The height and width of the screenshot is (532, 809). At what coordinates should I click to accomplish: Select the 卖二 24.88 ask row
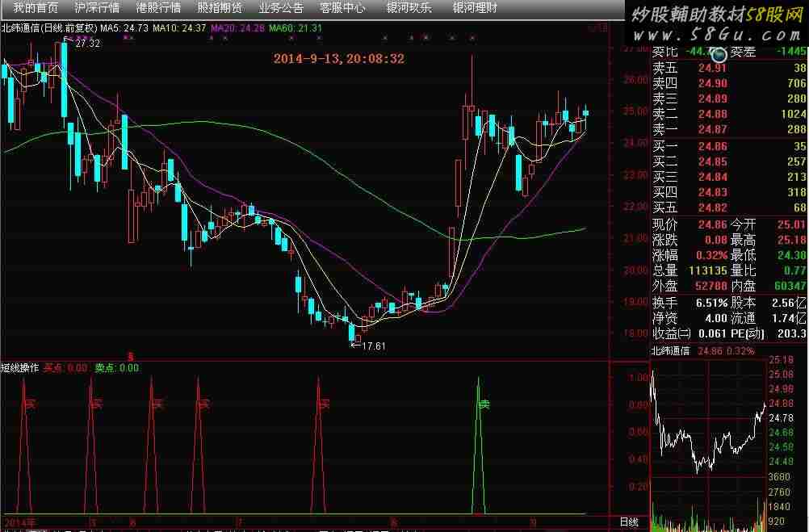(x=728, y=114)
